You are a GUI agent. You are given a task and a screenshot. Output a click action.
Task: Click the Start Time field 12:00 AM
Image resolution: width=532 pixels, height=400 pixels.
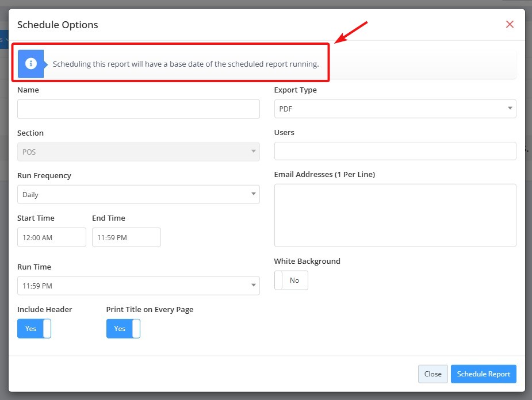coord(52,237)
